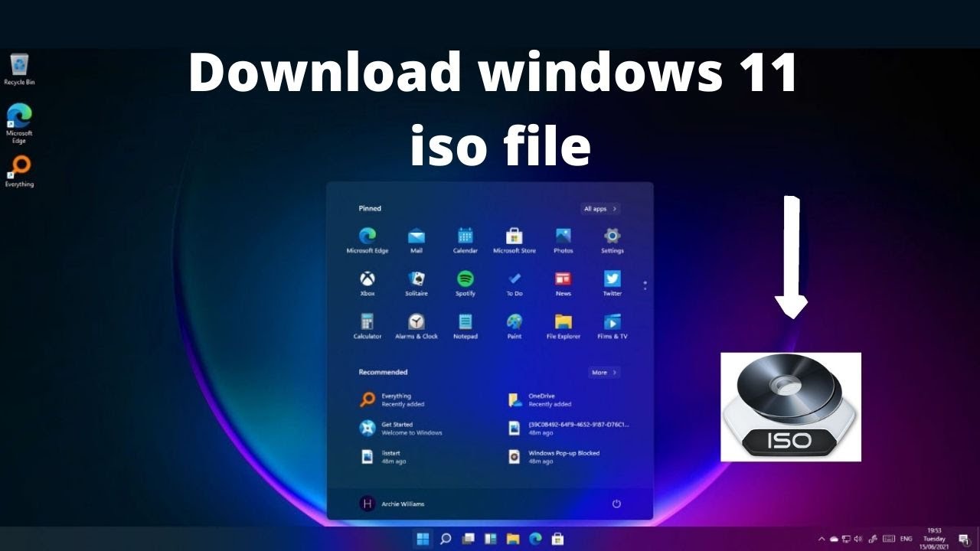Viewport: 980px width, 551px height.
Task: Open Microsoft Edge from pinned apps
Action: [x=367, y=240]
